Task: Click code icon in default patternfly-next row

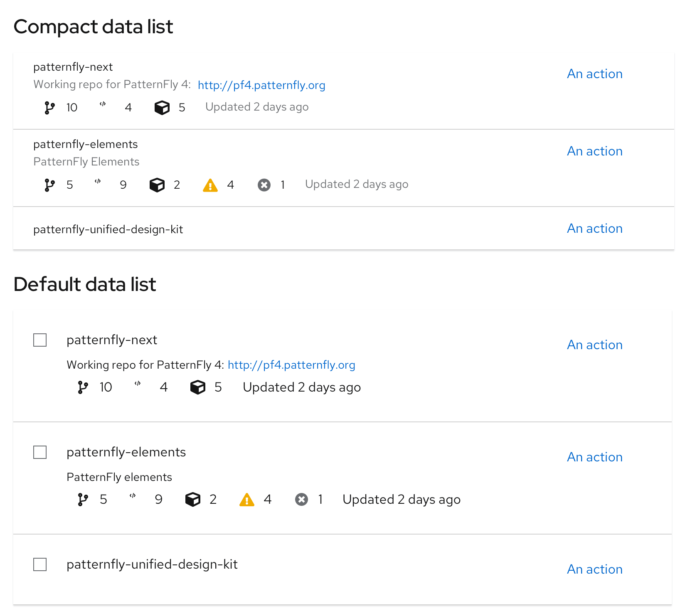Action: pyautogui.click(x=138, y=384)
